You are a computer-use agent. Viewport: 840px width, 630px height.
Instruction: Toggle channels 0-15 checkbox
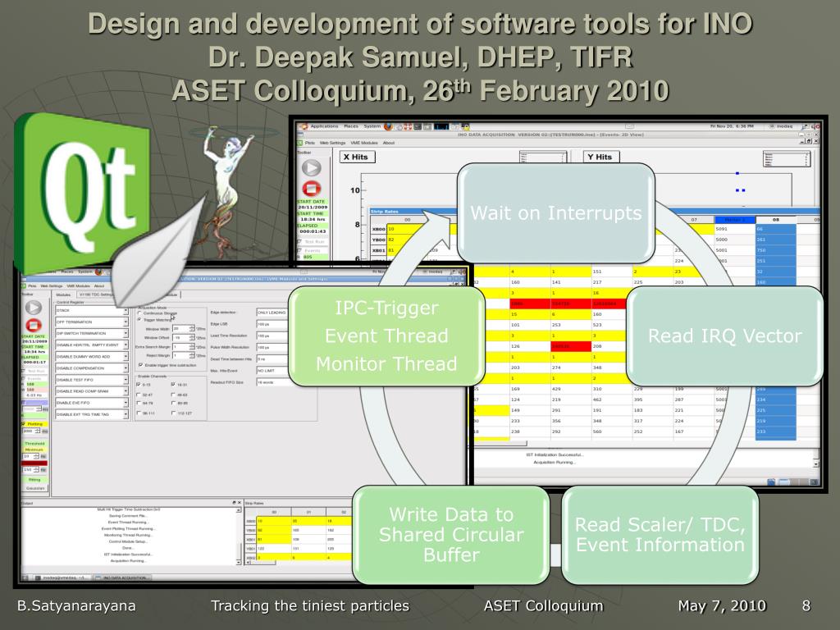coord(138,384)
